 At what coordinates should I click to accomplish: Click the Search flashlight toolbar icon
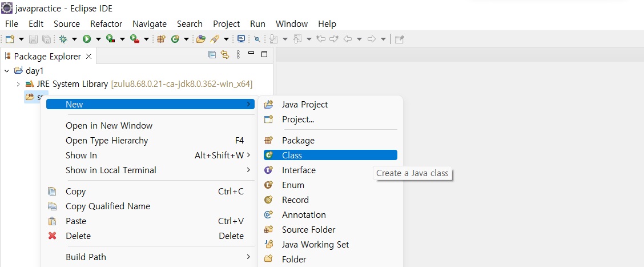tap(215, 39)
